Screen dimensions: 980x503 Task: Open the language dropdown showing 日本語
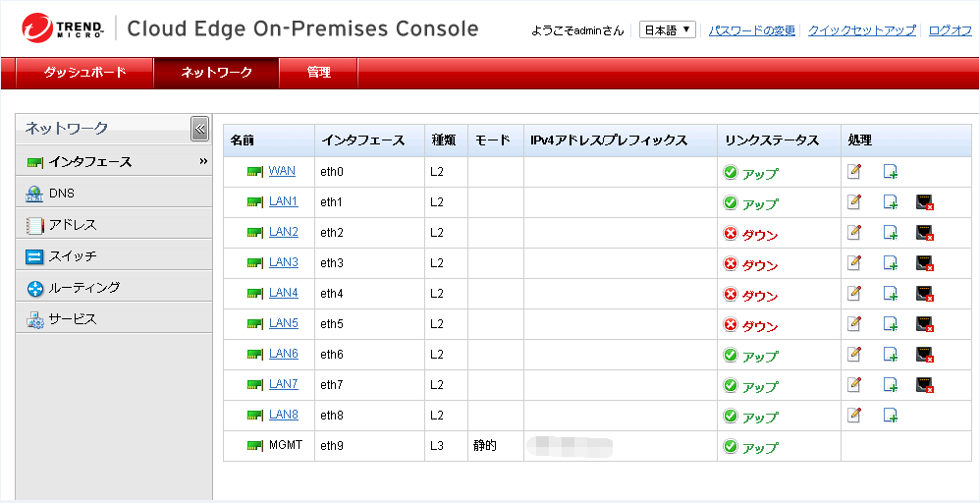point(668,30)
